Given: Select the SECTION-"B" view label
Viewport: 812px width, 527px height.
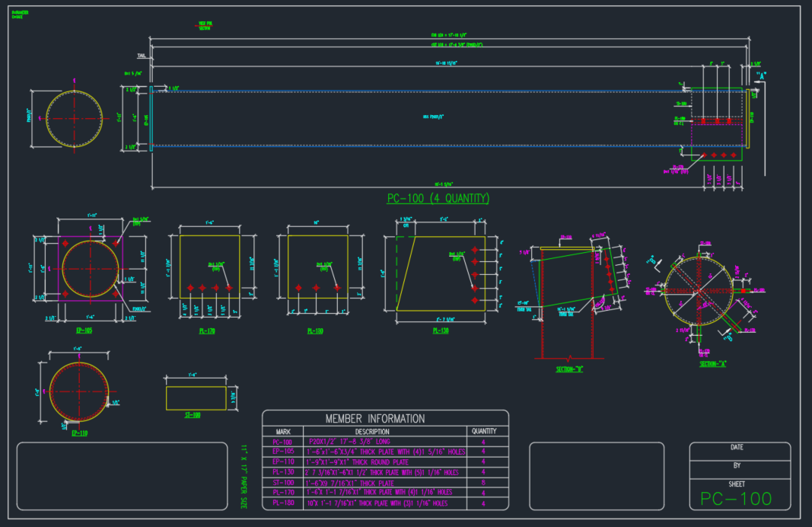Looking at the screenshot, I should pyautogui.click(x=568, y=369).
